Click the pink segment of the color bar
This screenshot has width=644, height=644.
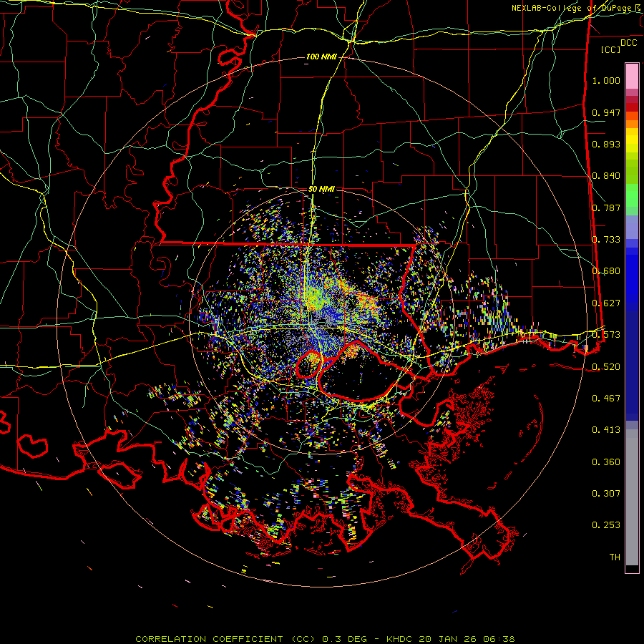coord(632,76)
